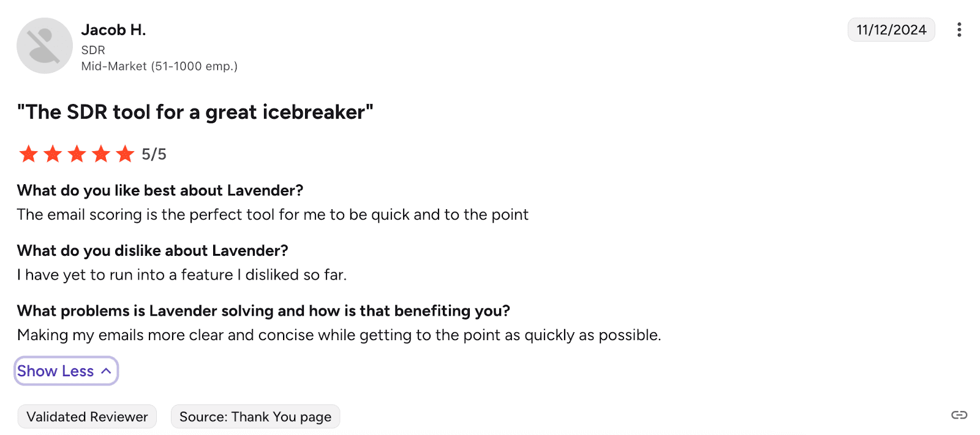Viewport: 980px width, 435px height.
Task: Copy review link via chain icon
Action: 959,415
